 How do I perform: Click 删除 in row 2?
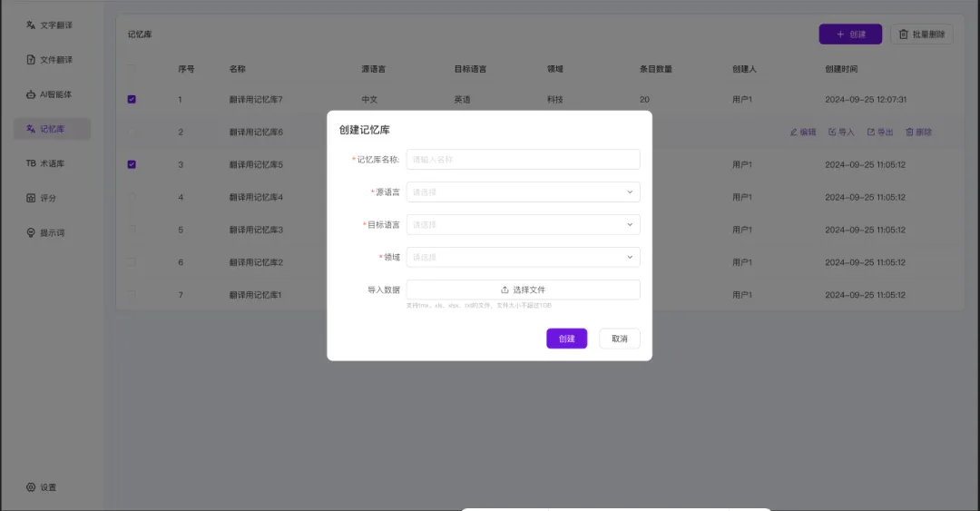(918, 132)
